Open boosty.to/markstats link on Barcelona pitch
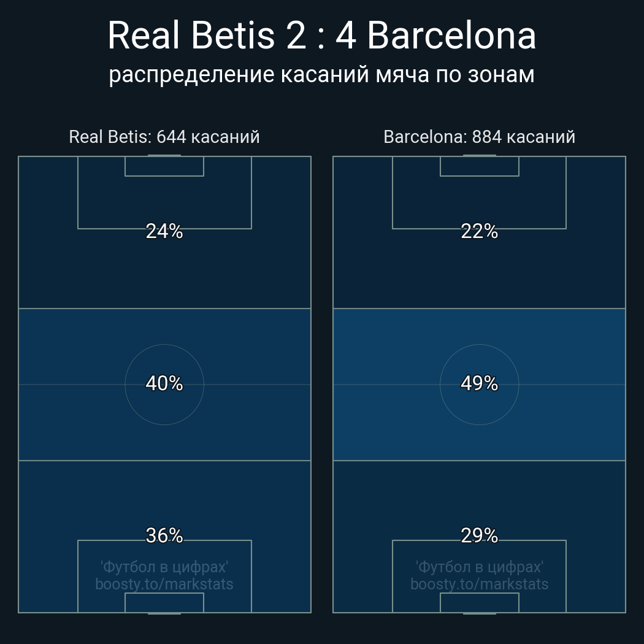The width and height of the screenshot is (644, 644). coord(479,584)
